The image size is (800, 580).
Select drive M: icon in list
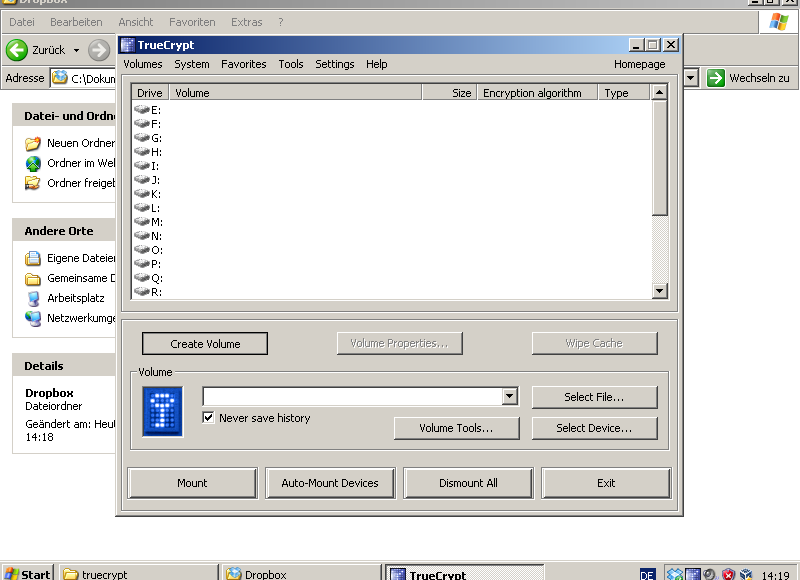pos(142,222)
